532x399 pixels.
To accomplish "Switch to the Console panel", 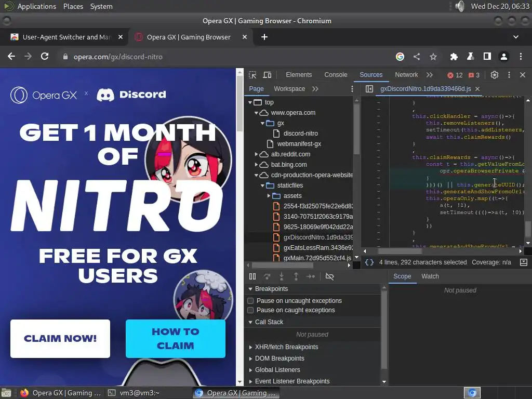I will pos(336,75).
